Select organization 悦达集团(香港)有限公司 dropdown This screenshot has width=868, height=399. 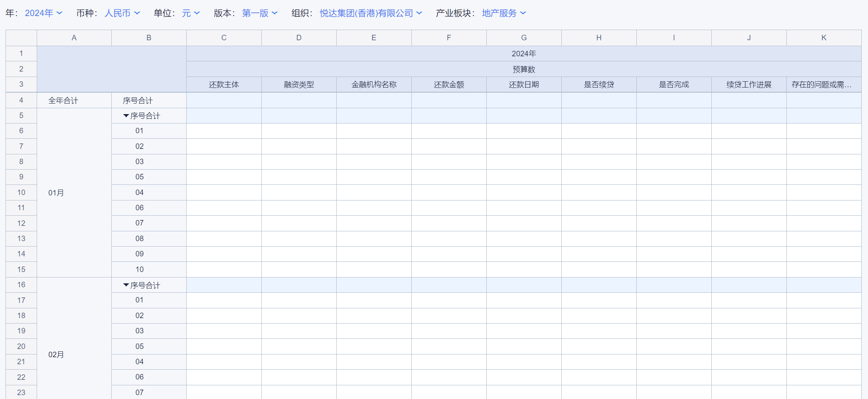pyautogui.click(x=370, y=13)
